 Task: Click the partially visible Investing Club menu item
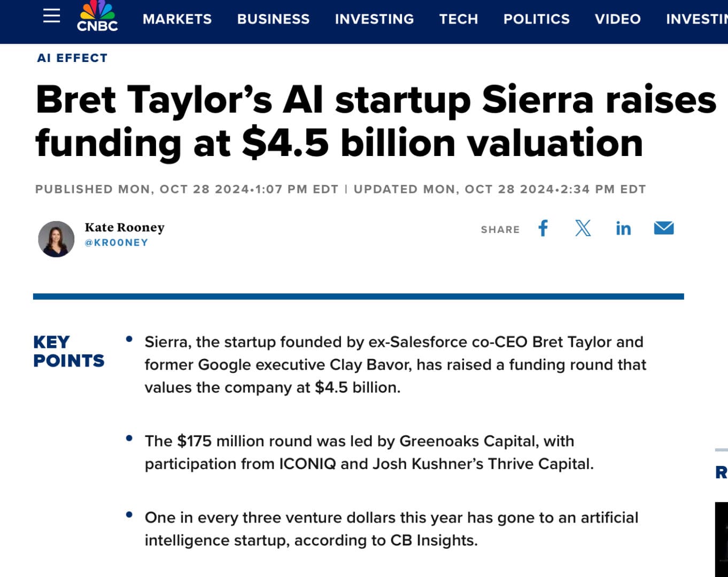696,19
